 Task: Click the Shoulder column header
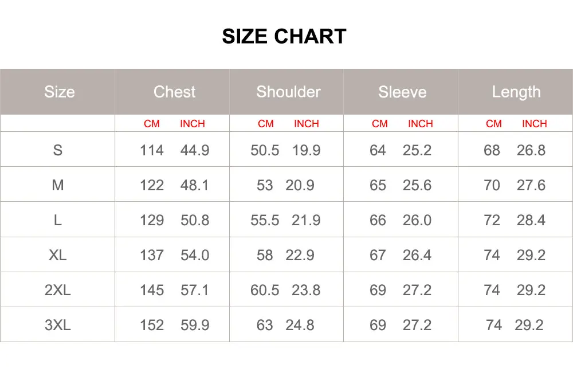288,92
